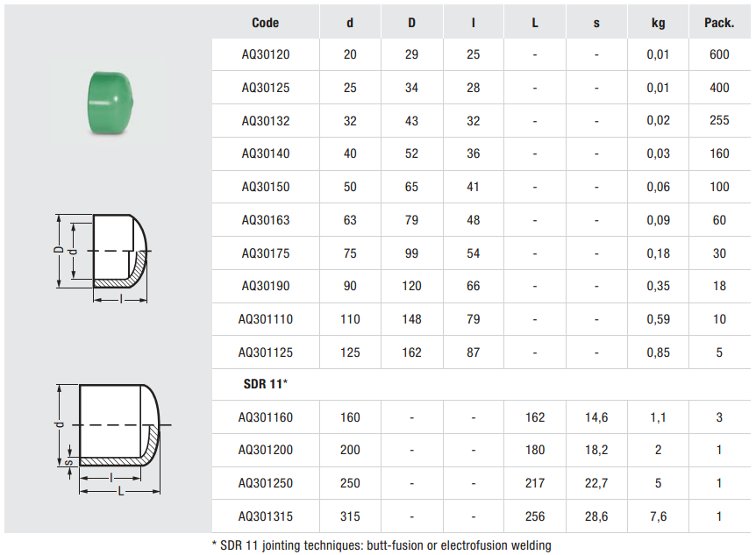Select the 7,6 weight value
The image size is (756, 555).
[658, 516]
